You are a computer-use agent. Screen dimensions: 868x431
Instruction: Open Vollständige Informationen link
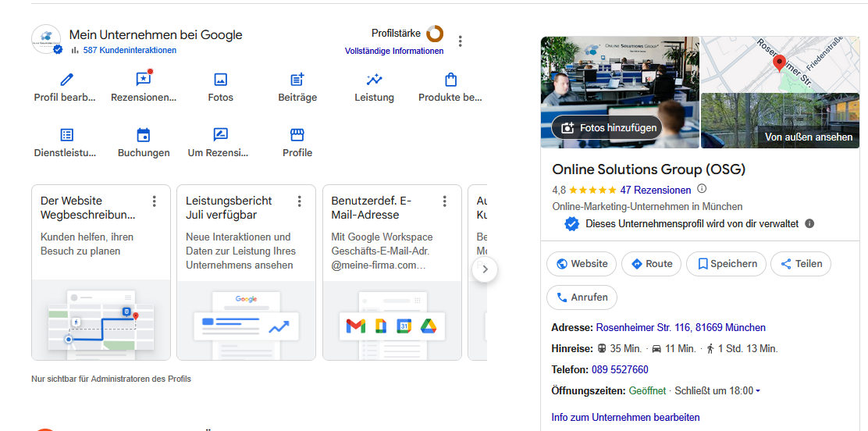(x=394, y=51)
